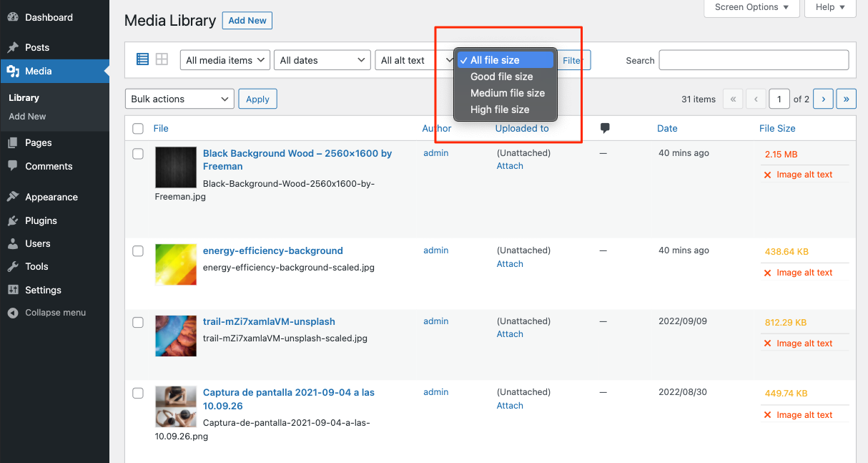The height and width of the screenshot is (463, 868).
Task: Open the Library submenu link
Action: pyautogui.click(x=24, y=97)
